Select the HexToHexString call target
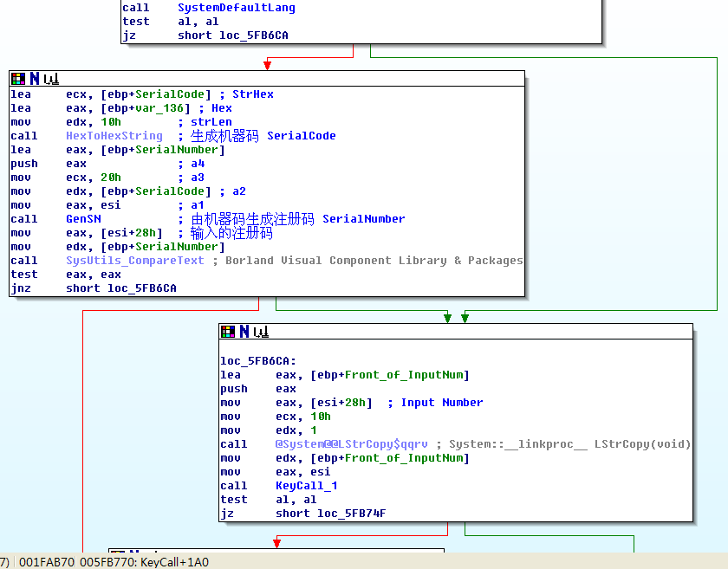728x569 pixels. 114,136
